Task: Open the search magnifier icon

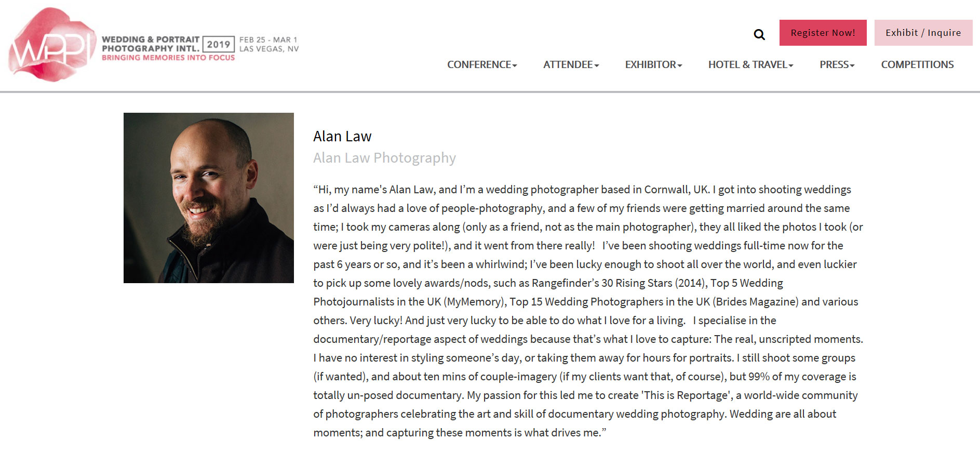Action: click(x=759, y=34)
